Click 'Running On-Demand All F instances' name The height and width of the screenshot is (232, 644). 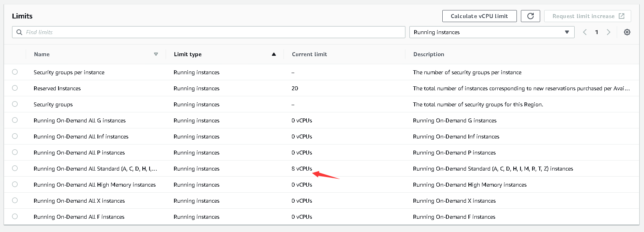(x=79, y=217)
